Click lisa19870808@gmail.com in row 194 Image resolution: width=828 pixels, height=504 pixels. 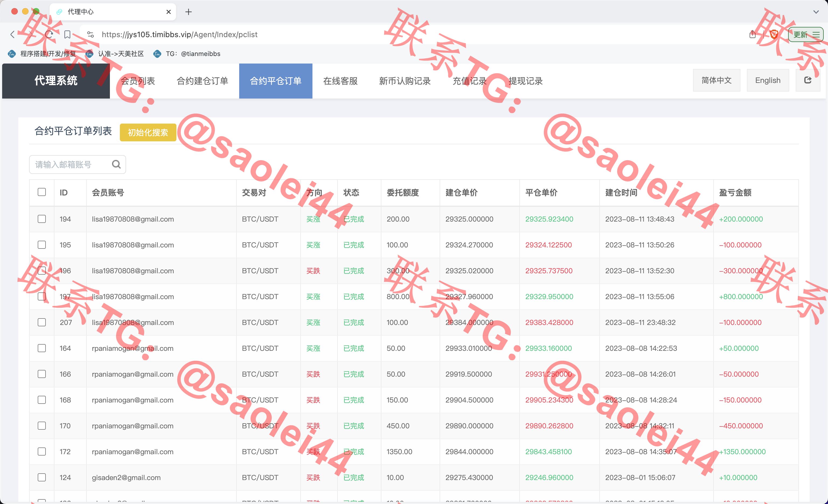point(133,219)
